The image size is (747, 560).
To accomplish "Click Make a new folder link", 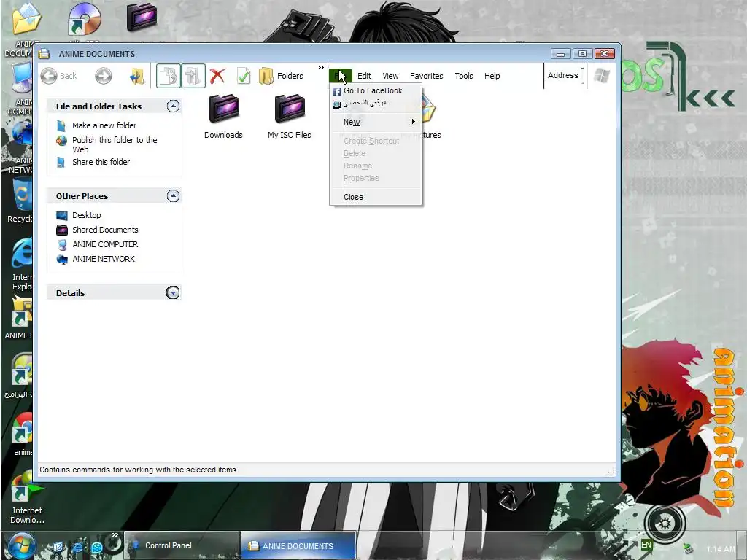I will point(104,125).
